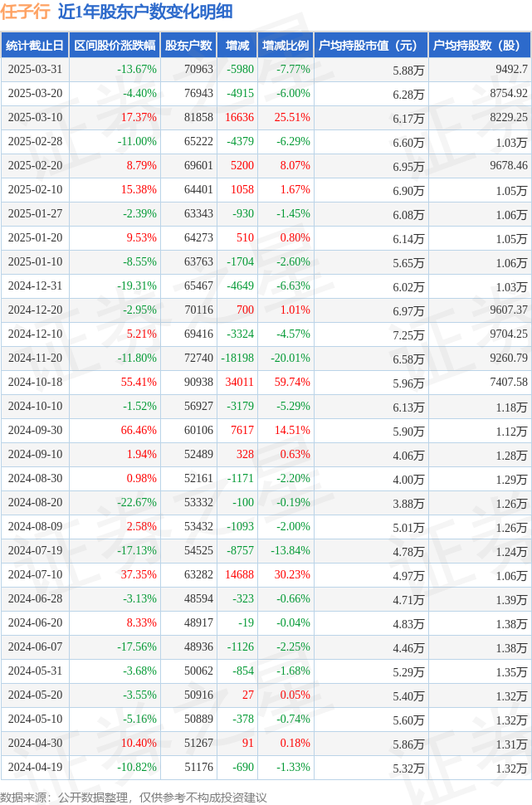
Task: Click the 7.25万 market value cell
Action: [x=409, y=334]
